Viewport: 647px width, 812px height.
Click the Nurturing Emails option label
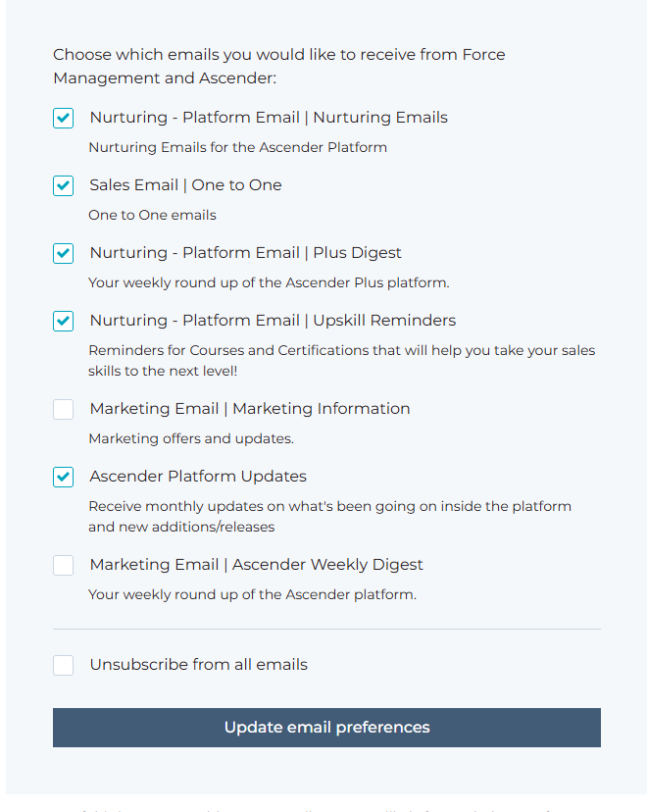(x=269, y=118)
